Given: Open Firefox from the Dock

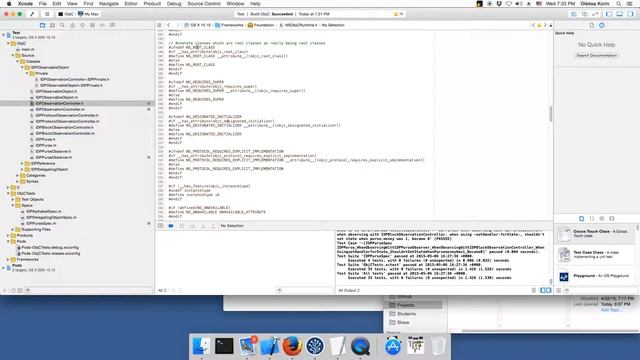Looking at the screenshot, I should click(x=292, y=346).
